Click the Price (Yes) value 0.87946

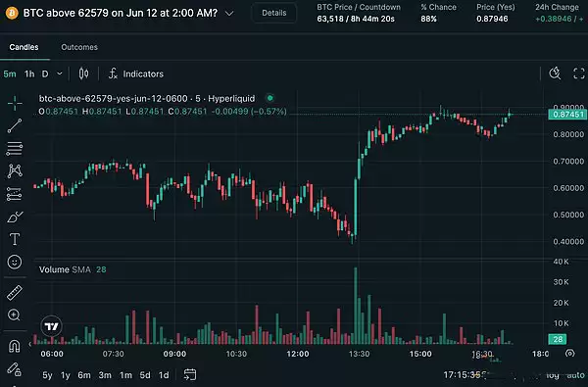(492, 19)
